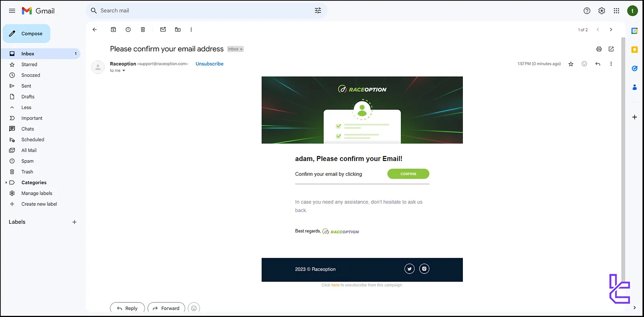Viewport: 644px width, 317px height.
Task: Click the Raceoption banner image
Action: coord(362,110)
